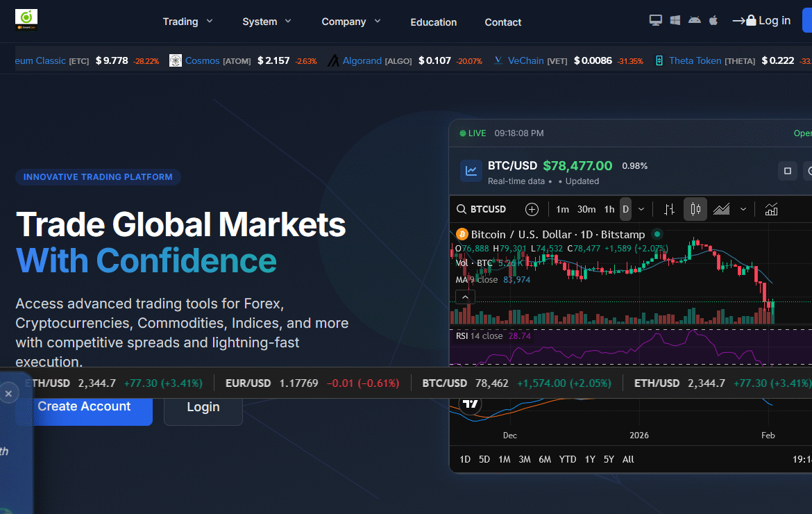
Task: Open the Education page
Action: click(433, 22)
